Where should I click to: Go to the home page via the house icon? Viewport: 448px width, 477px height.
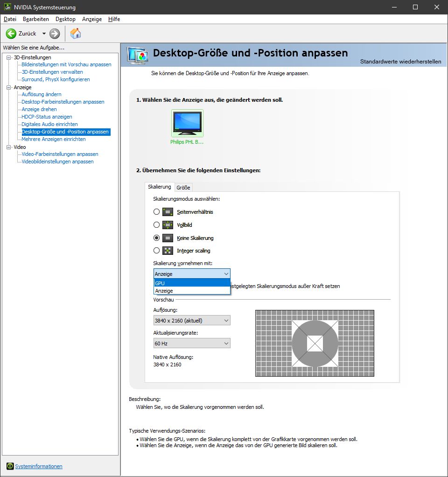coord(76,34)
